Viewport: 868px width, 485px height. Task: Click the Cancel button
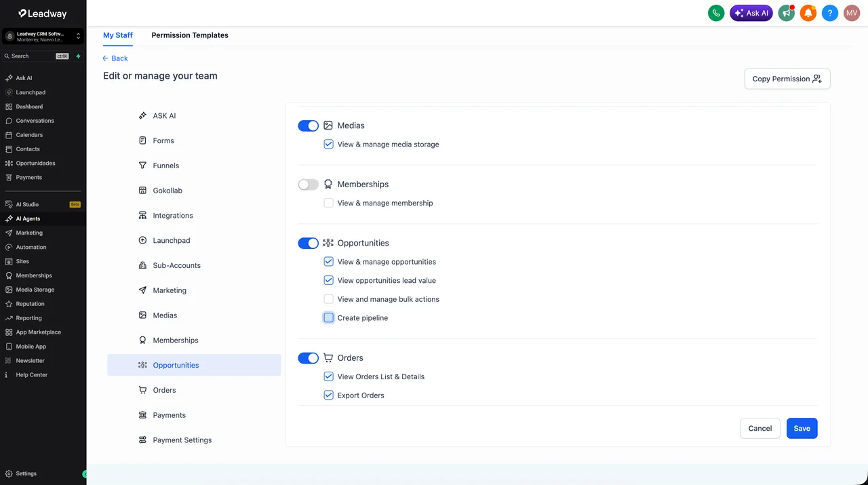pos(760,428)
